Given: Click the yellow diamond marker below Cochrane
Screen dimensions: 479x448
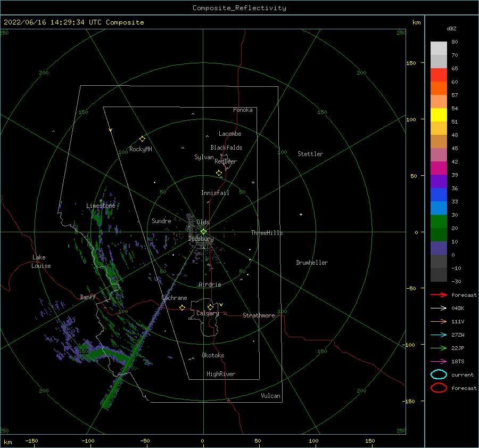Looking at the screenshot, I should tap(183, 307).
